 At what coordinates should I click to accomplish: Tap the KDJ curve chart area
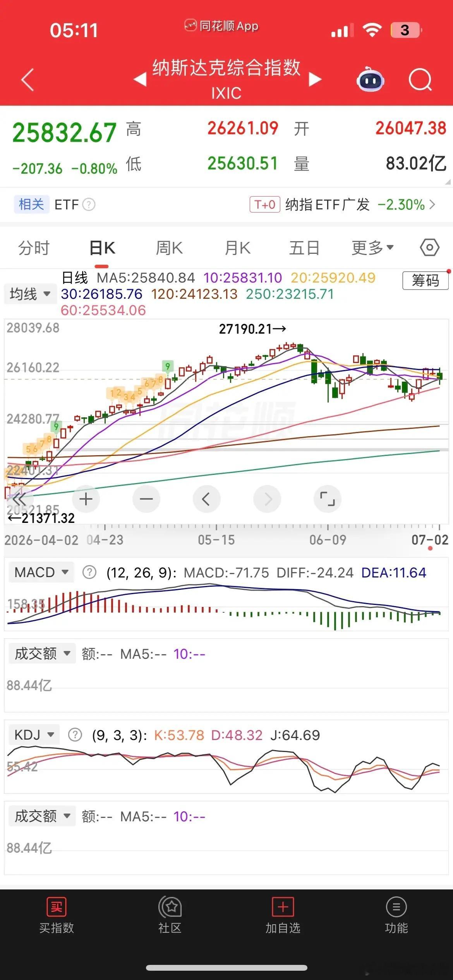coord(226,769)
